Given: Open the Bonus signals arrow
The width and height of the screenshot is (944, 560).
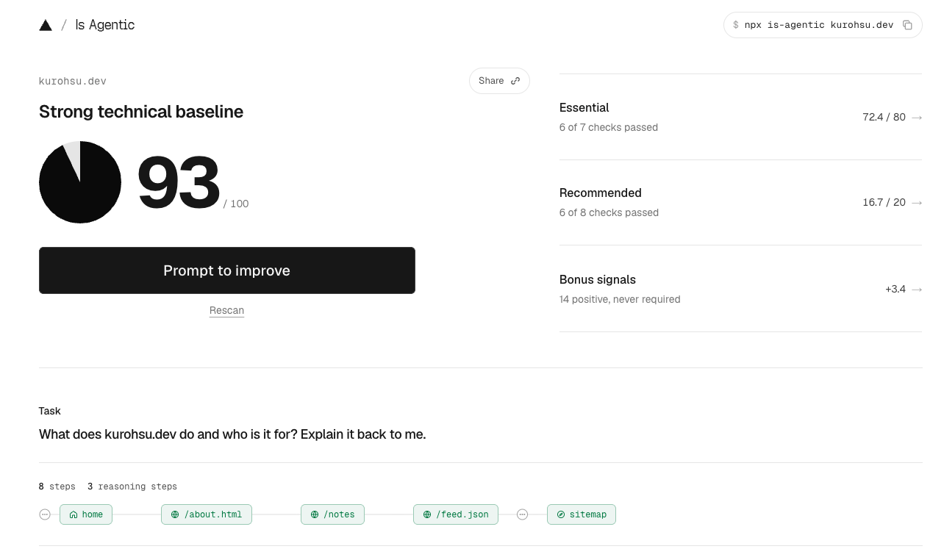Looking at the screenshot, I should click(x=916, y=290).
